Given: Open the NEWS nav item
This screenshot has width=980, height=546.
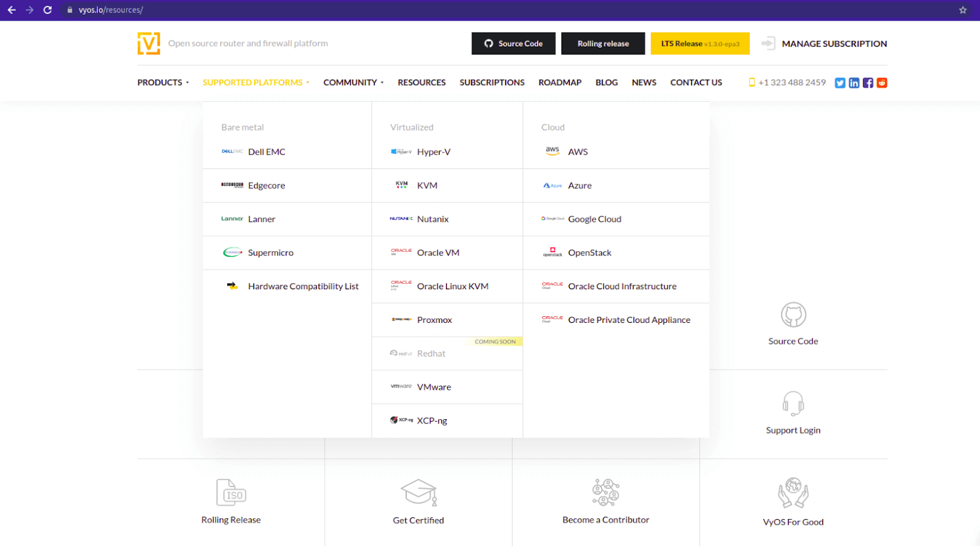Looking at the screenshot, I should (644, 83).
